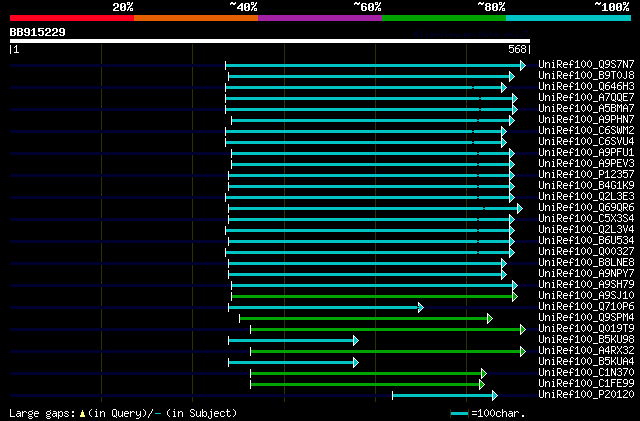Select the UniRef100_Q2L3V4 label
The height and width of the screenshot is (421, 640).
tap(586, 229)
